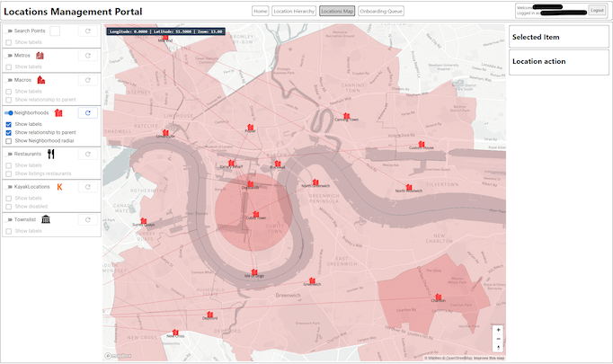Refresh the Townslist layer
This screenshot has height=364, width=613.
87,219
